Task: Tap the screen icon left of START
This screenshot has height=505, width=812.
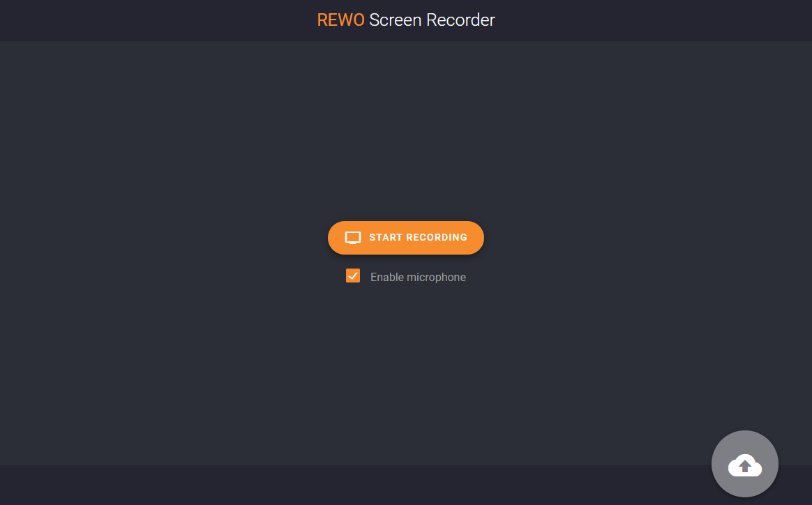Action: [x=353, y=238]
